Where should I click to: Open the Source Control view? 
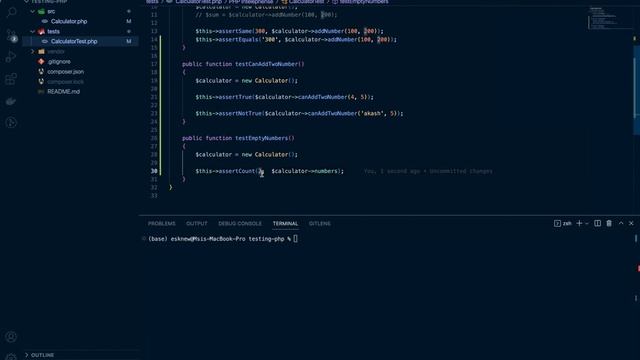pos(11,35)
